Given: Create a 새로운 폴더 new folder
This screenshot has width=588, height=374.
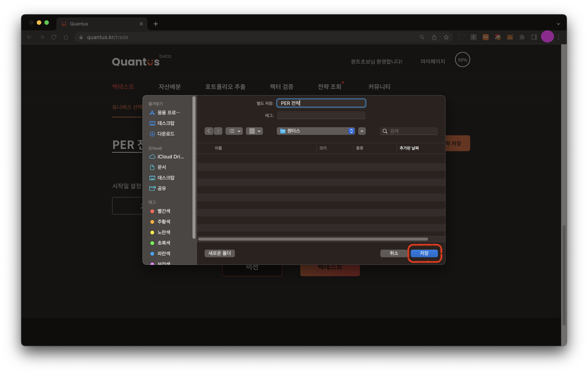Looking at the screenshot, I should point(220,253).
